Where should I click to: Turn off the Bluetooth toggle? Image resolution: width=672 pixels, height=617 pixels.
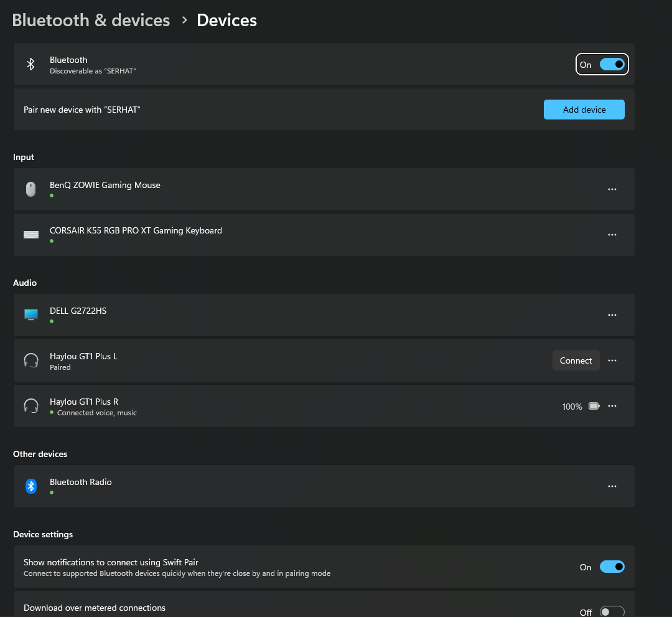[612, 64]
